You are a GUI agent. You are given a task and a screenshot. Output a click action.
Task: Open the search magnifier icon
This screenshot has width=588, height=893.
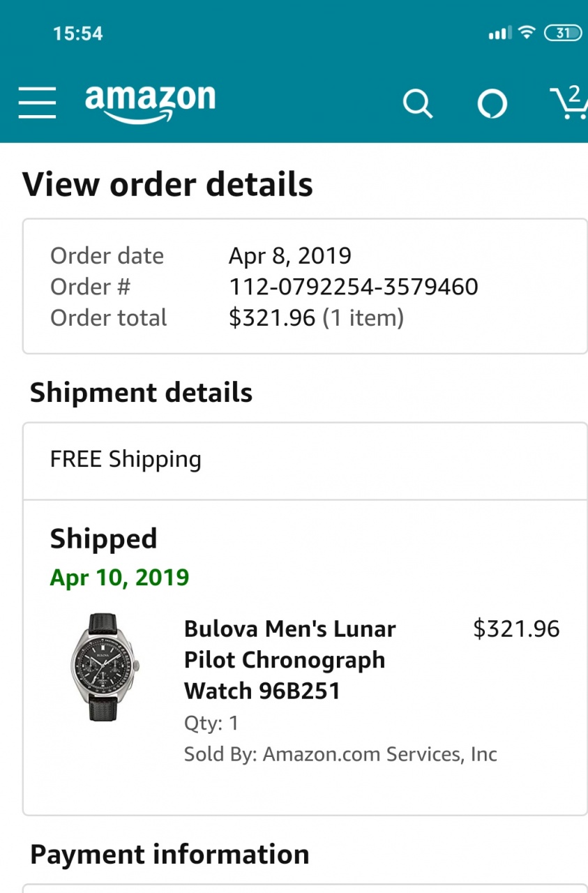pos(418,104)
